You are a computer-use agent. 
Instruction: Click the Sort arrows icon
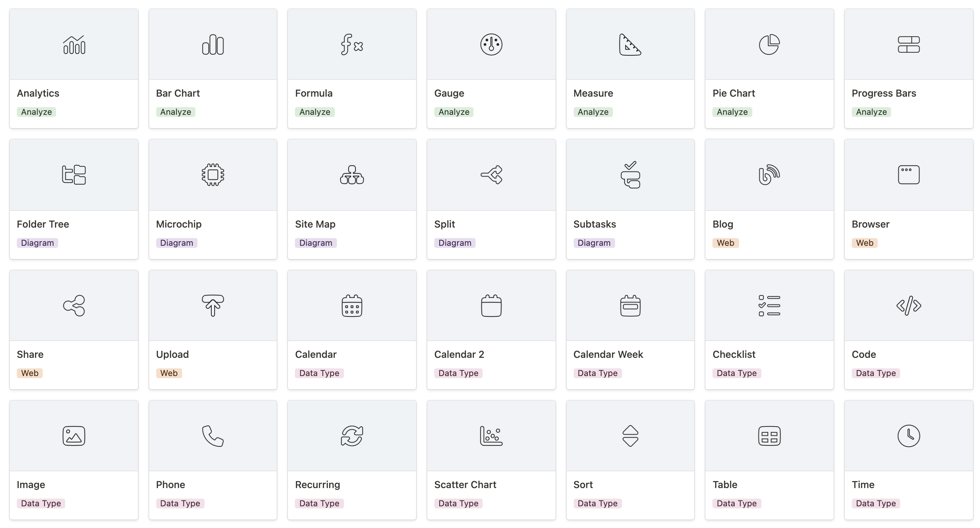point(630,436)
